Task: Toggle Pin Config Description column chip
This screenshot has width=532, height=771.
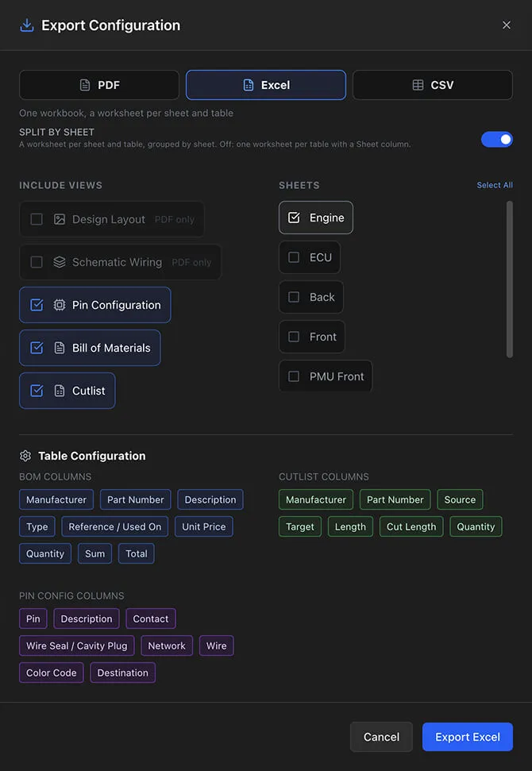Action: point(87,619)
